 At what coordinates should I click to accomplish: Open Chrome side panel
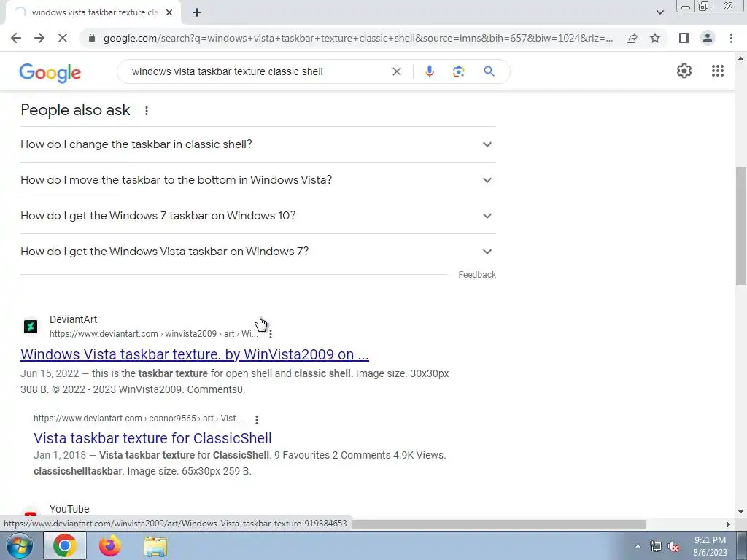click(x=684, y=38)
